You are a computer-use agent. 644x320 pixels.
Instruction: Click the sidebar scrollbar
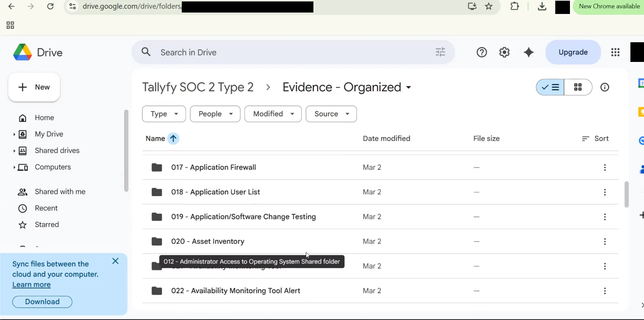tap(126, 151)
